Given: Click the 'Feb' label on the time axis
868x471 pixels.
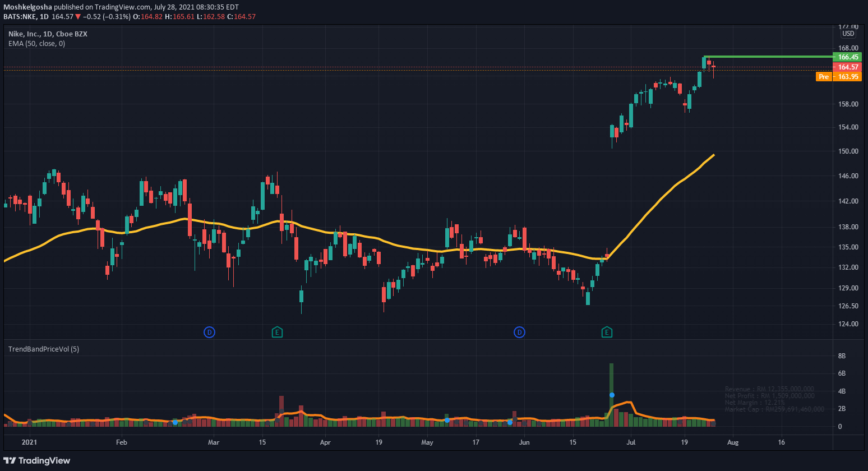Looking at the screenshot, I should [122, 442].
